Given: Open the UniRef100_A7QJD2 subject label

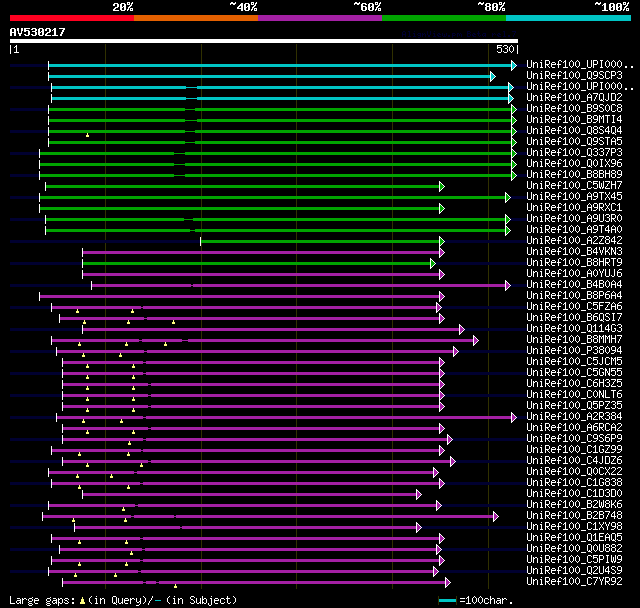Looking at the screenshot, I should [574, 98].
